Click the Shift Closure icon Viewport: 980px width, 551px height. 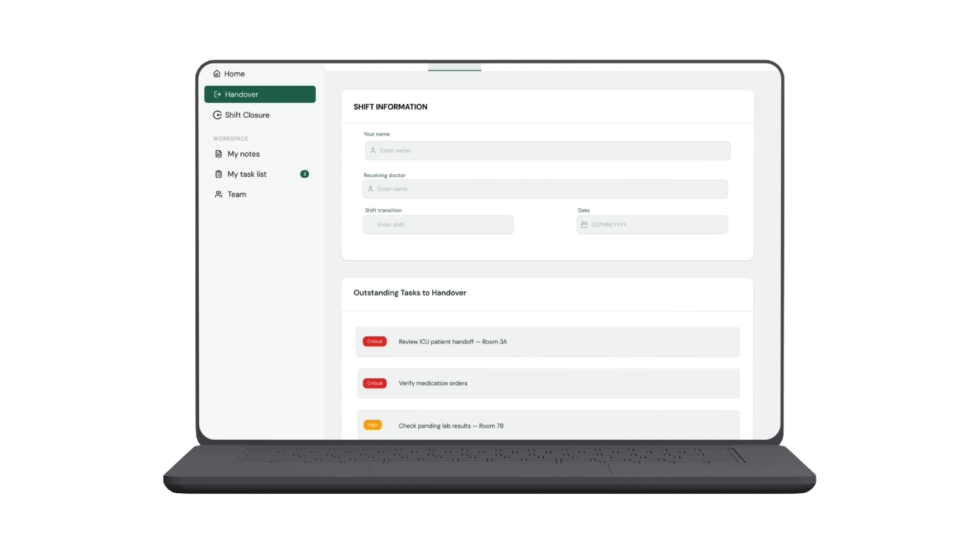coord(217,115)
